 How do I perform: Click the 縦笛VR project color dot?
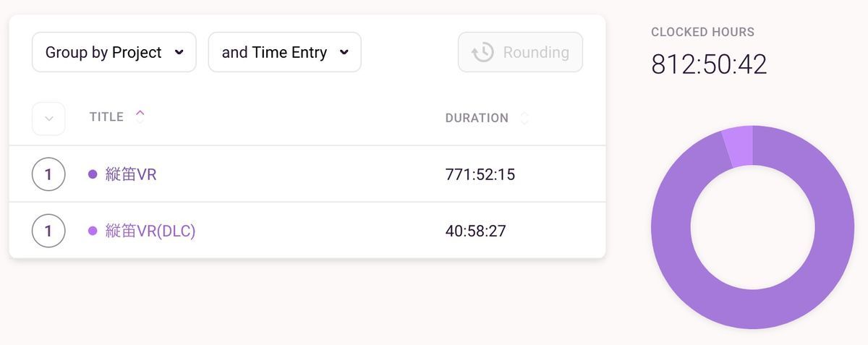[93, 174]
